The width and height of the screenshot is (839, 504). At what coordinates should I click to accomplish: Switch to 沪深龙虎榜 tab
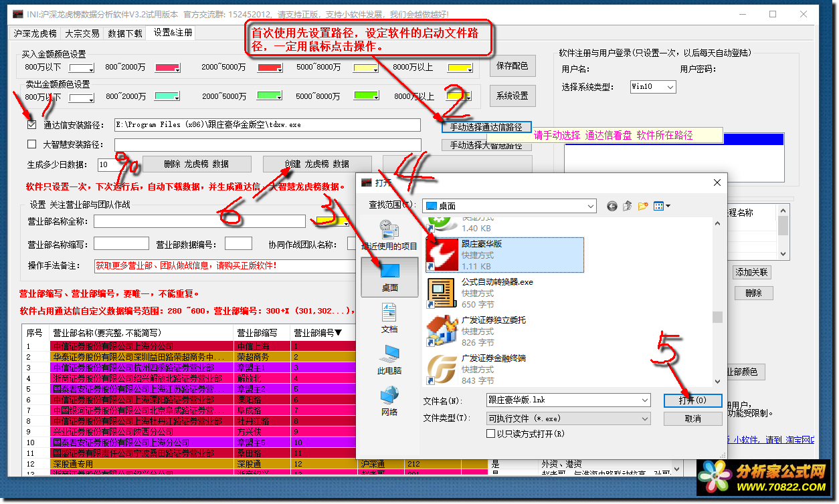[x=35, y=33]
